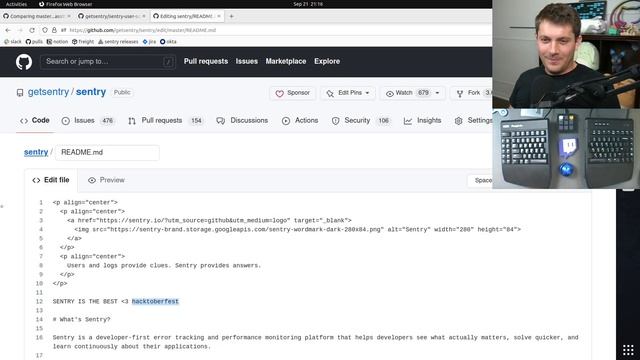The width and height of the screenshot is (640, 360).
Task: Focus the GitHub Search or jump to field
Action: click(108, 62)
